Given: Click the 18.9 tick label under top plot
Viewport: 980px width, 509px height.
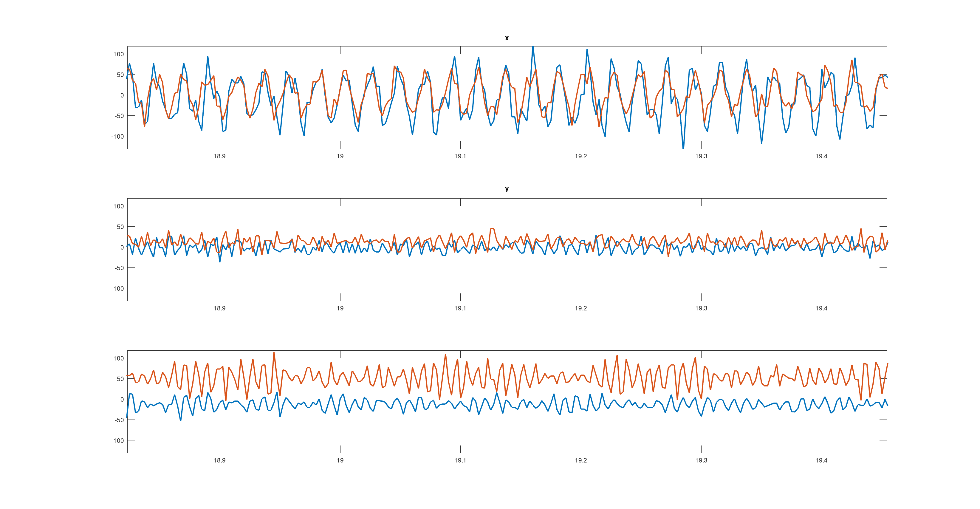Looking at the screenshot, I should click(x=219, y=156).
